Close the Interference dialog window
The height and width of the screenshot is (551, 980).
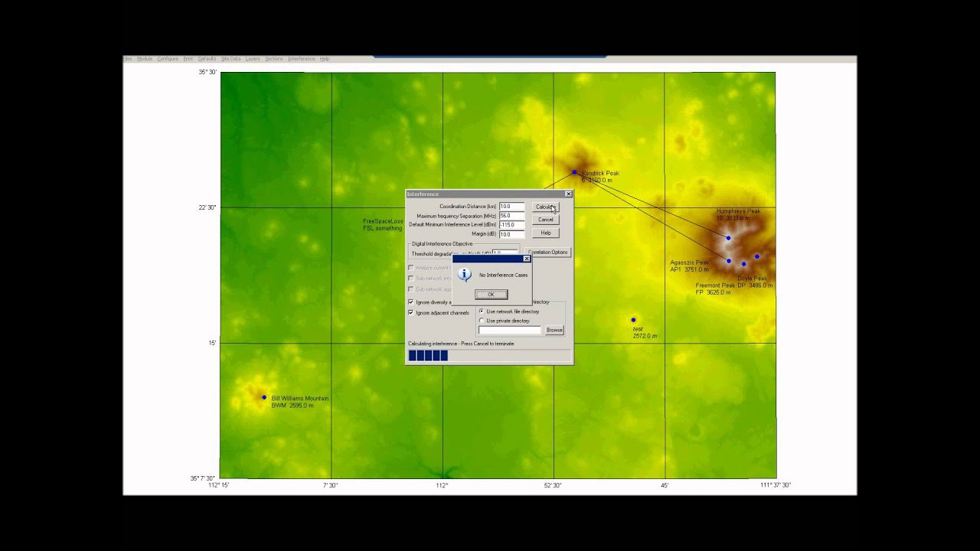click(568, 194)
